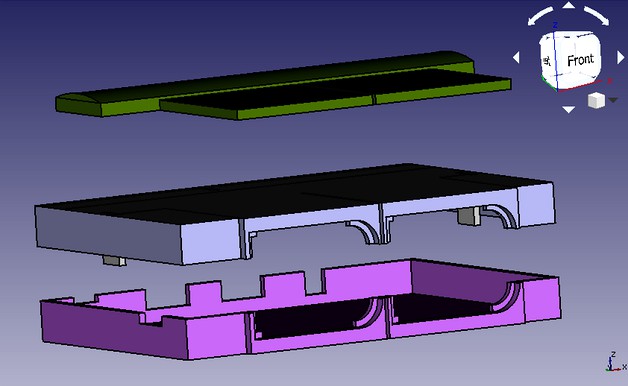Screen dimensions: 628x386
Task: Click the up arrow above the navigation cube
Action: click(x=568, y=5)
